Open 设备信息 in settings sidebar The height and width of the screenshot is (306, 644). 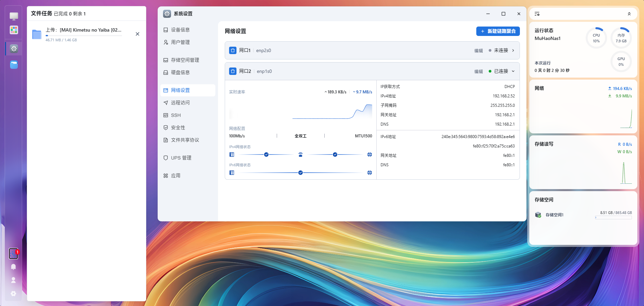click(x=188, y=30)
